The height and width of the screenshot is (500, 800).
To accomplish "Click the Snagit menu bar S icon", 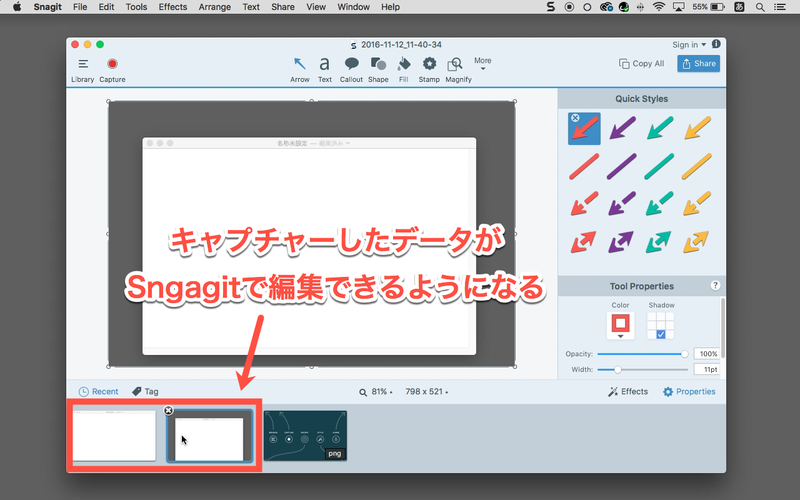I will pos(551,7).
